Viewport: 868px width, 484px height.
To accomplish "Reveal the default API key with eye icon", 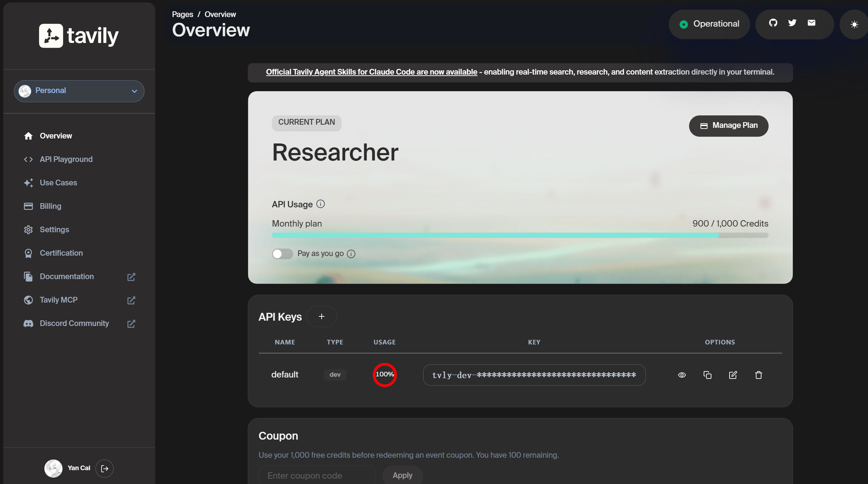I will (682, 375).
